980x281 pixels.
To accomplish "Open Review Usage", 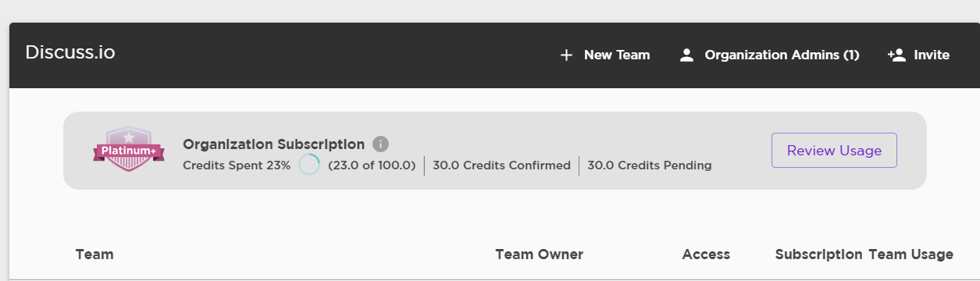I will click(x=834, y=151).
